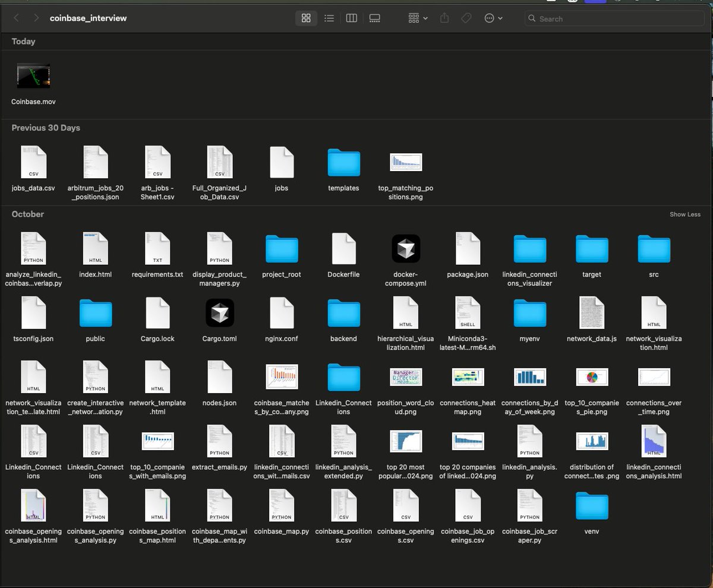Viewport: 713px width, 588px height.
Task: Select the network_data.js file icon
Action: click(x=592, y=312)
